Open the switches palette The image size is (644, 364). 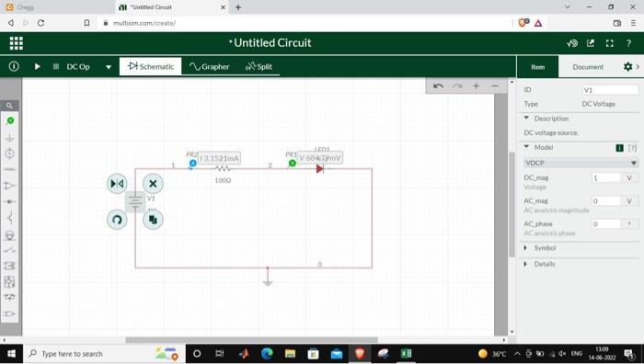point(9,250)
